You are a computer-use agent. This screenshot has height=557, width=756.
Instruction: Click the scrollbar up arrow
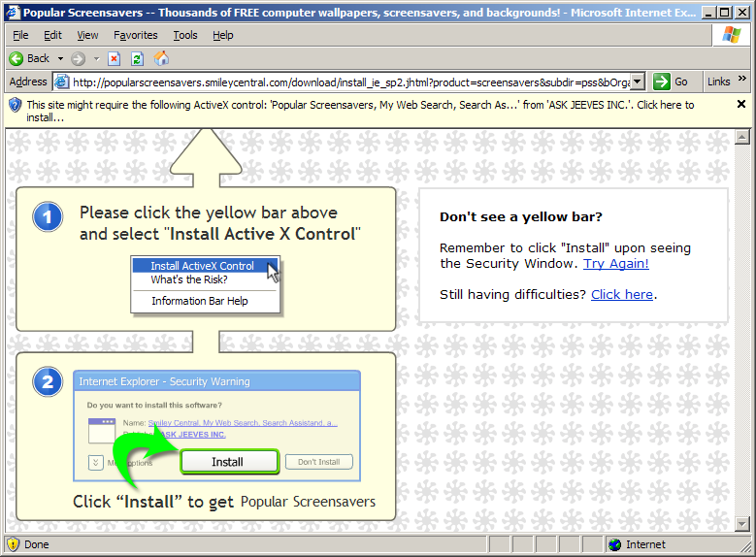click(x=741, y=137)
